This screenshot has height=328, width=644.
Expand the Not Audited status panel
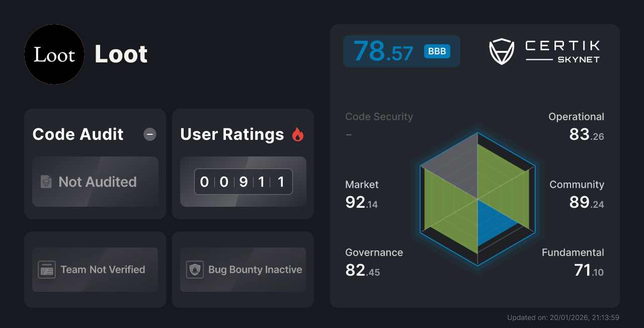(x=95, y=182)
